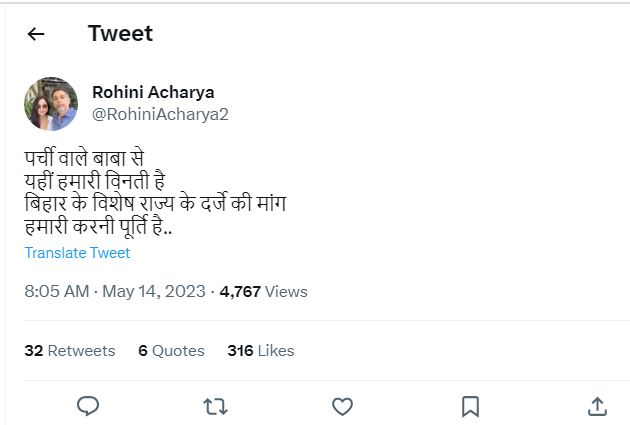Share the tweet using the upload icon
The width and height of the screenshot is (630, 425).
(596, 405)
